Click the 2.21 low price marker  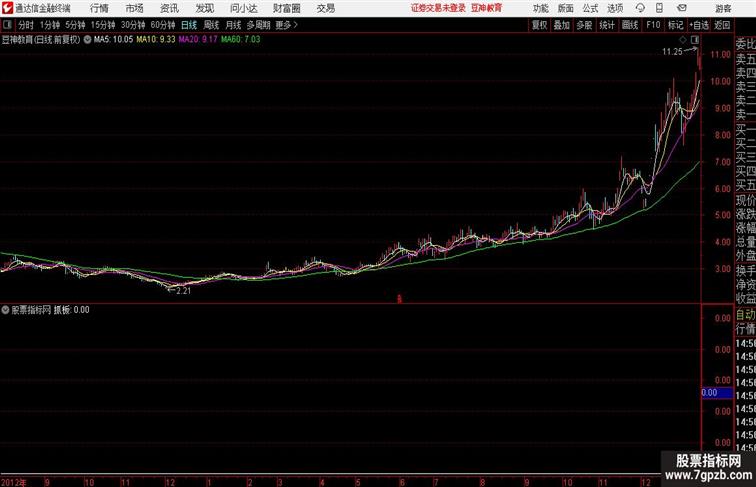[184, 291]
